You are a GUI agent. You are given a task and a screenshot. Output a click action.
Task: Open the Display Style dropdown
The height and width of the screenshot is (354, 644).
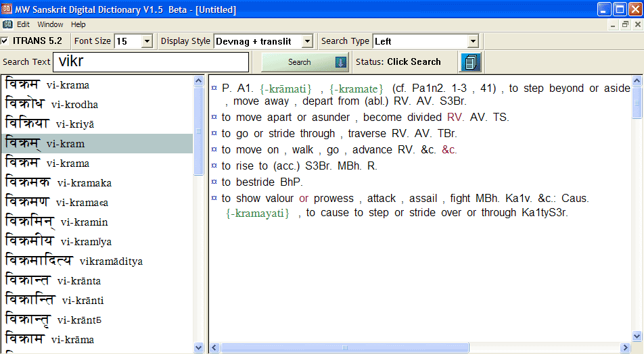306,42
